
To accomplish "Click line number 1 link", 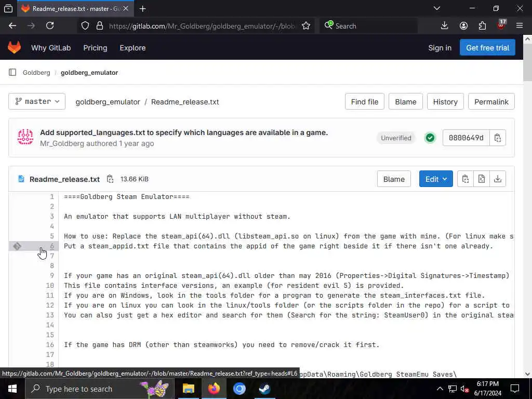I will [x=52, y=196].
